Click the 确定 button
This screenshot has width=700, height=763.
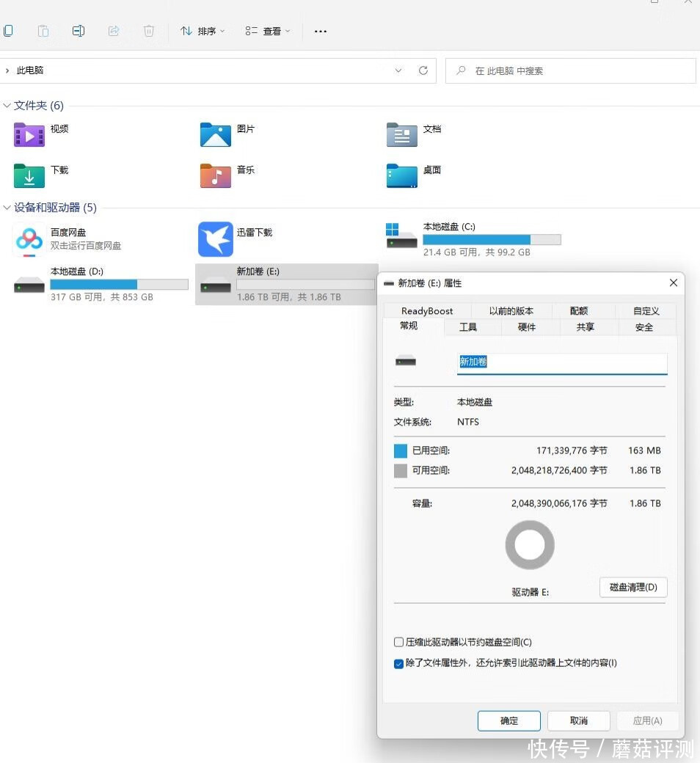(509, 720)
